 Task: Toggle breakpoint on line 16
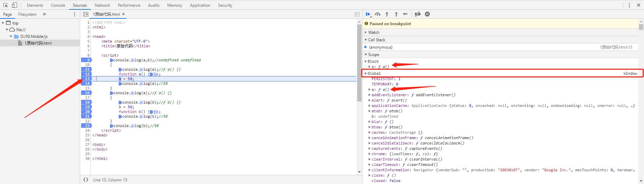pyautogui.click(x=87, y=93)
